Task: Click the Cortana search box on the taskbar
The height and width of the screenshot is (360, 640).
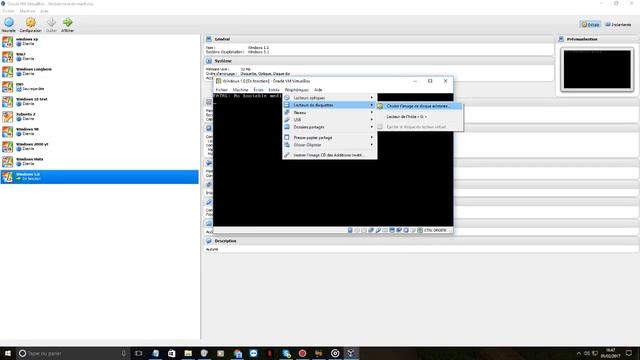Action: [73, 353]
